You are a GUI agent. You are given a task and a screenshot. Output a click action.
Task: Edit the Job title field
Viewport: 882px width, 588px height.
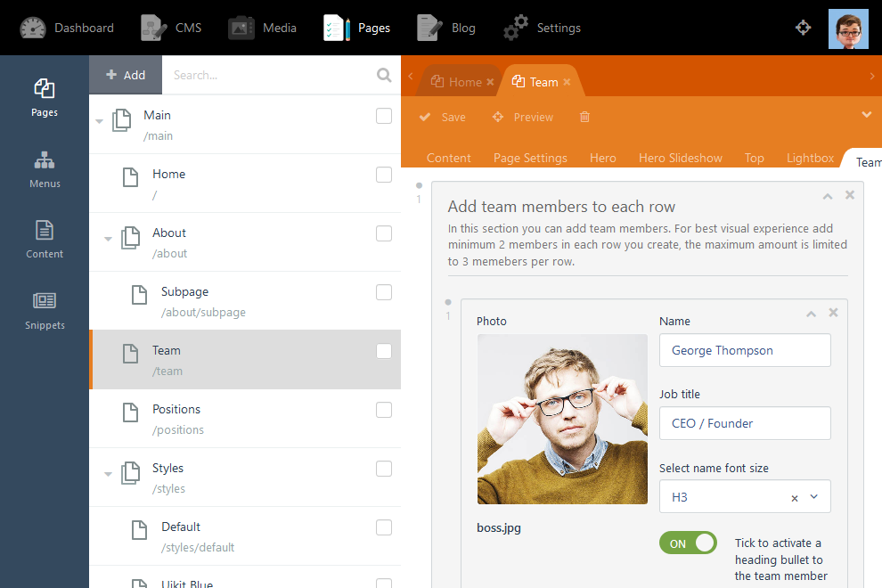coord(745,423)
